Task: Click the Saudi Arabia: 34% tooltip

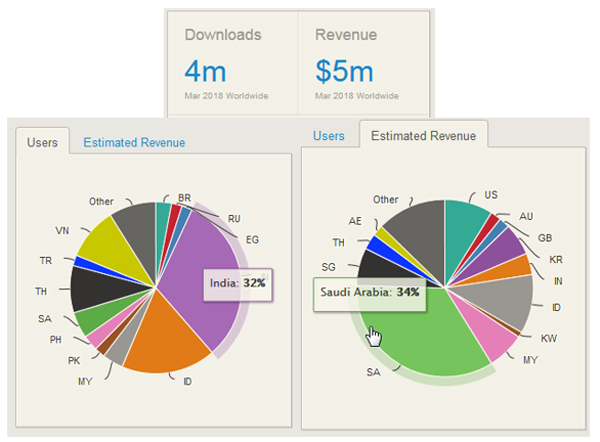Action: [369, 293]
